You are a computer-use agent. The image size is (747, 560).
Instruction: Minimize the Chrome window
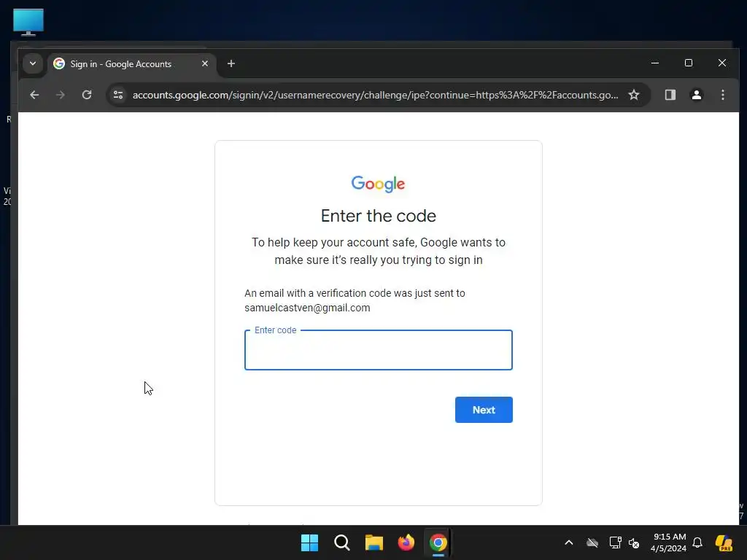(655, 63)
